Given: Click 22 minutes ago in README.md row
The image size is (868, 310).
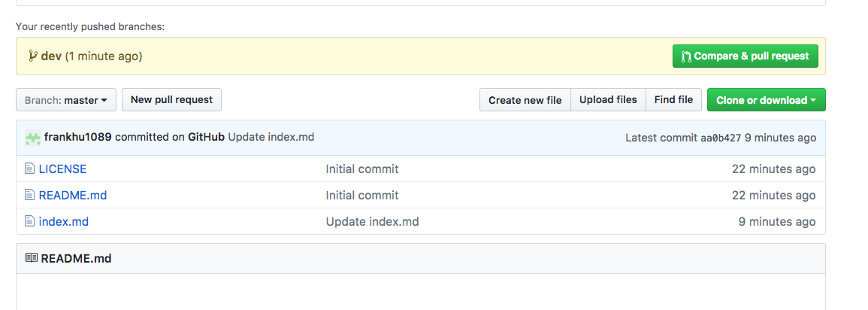Looking at the screenshot, I should click(774, 195).
